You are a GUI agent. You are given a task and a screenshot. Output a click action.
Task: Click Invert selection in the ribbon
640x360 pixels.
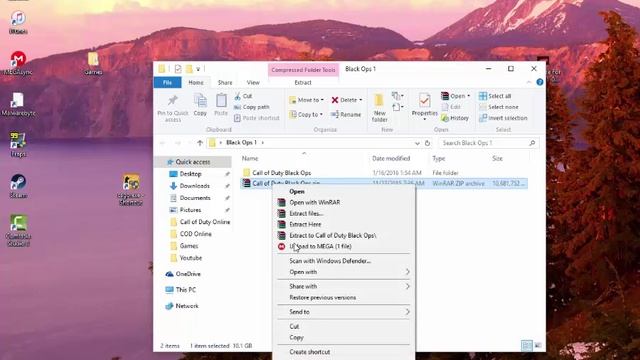(x=503, y=118)
